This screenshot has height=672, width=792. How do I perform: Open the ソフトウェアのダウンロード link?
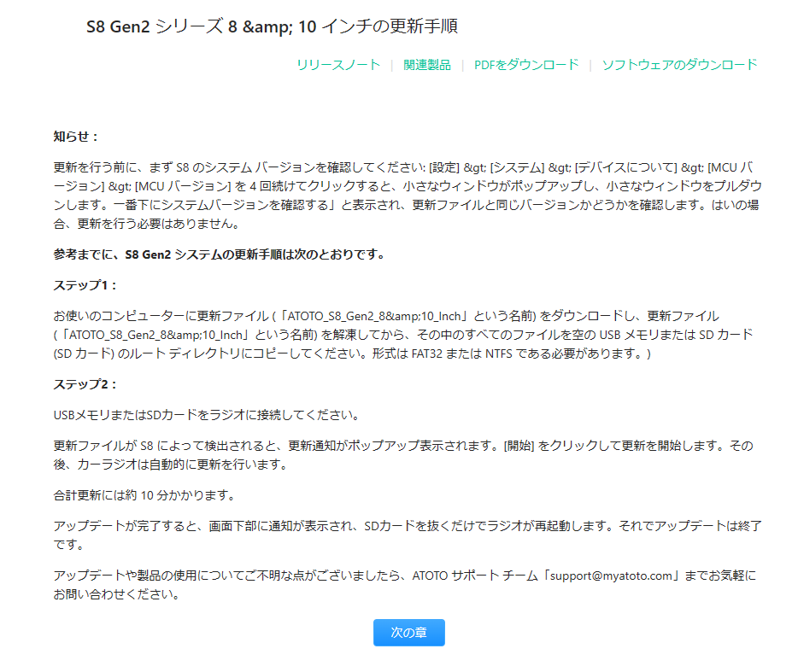coord(679,65)
